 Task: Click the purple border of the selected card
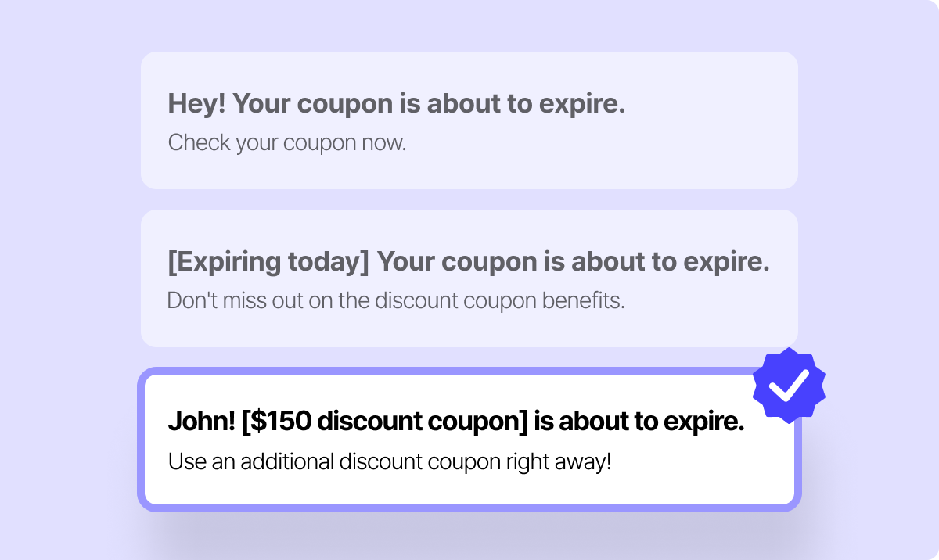[x=141, y=438]
